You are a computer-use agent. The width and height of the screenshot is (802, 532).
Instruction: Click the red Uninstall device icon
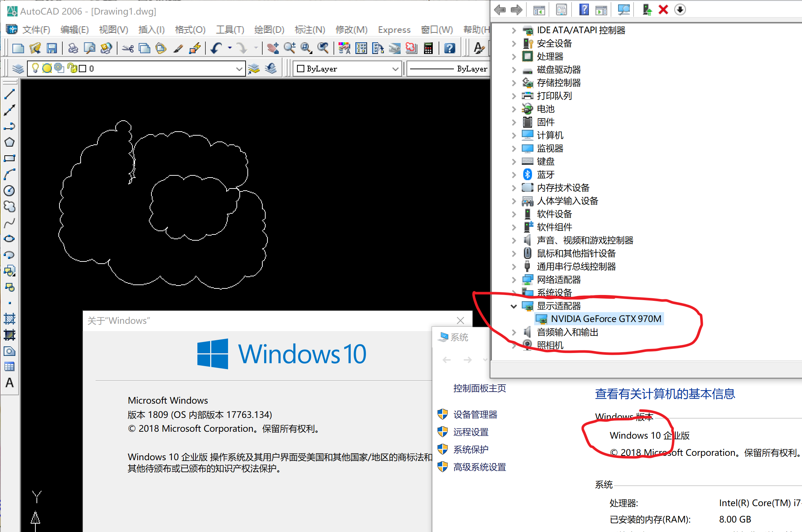tap(663, 9)
